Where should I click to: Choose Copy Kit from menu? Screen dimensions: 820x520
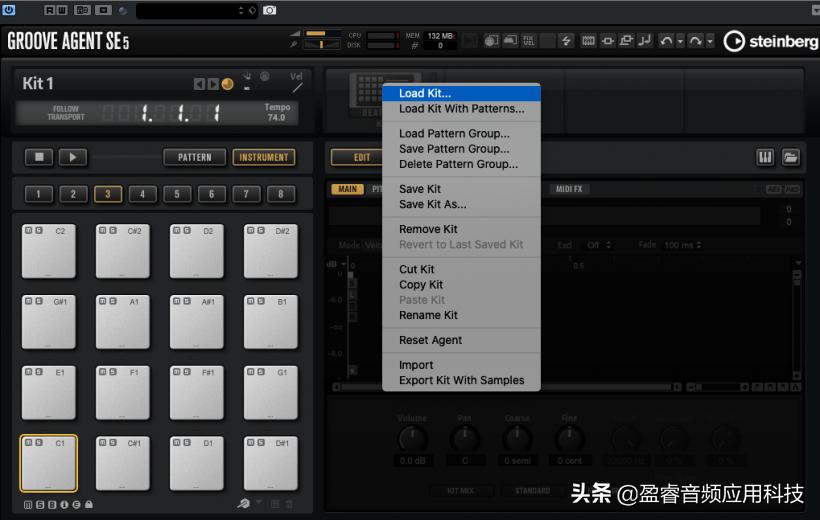461,285
